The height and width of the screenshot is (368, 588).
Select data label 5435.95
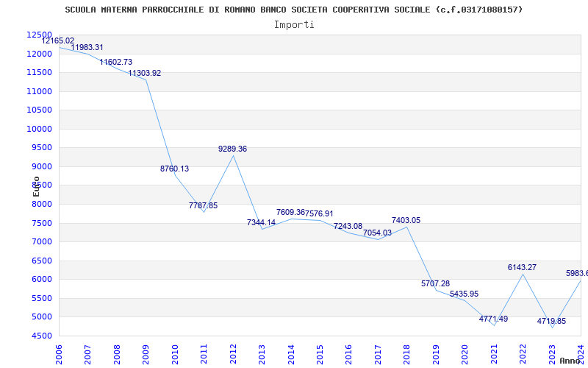tap(465, 294)
